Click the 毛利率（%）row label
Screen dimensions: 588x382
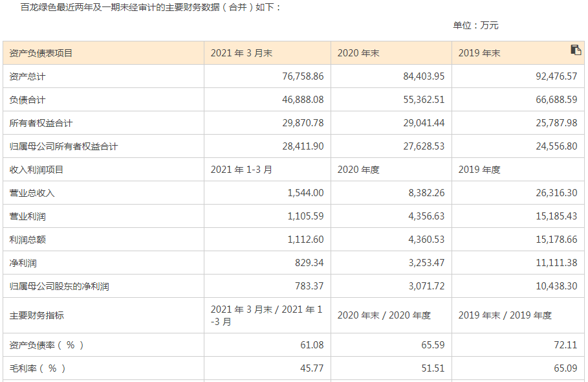point(37,368)
